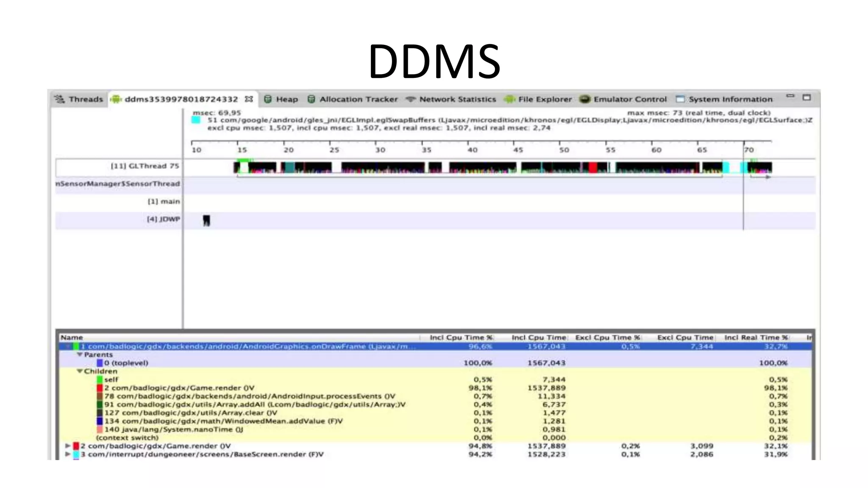Switch to System Information tab
868x488 pixels.
pyautogui.click(x=724, y=99)
